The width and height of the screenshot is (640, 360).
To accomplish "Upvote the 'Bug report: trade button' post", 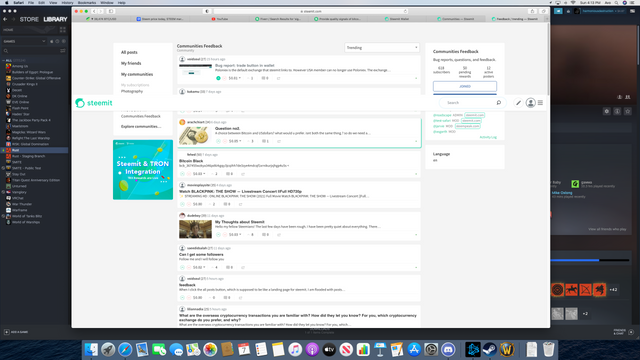I will pos(218,78).
